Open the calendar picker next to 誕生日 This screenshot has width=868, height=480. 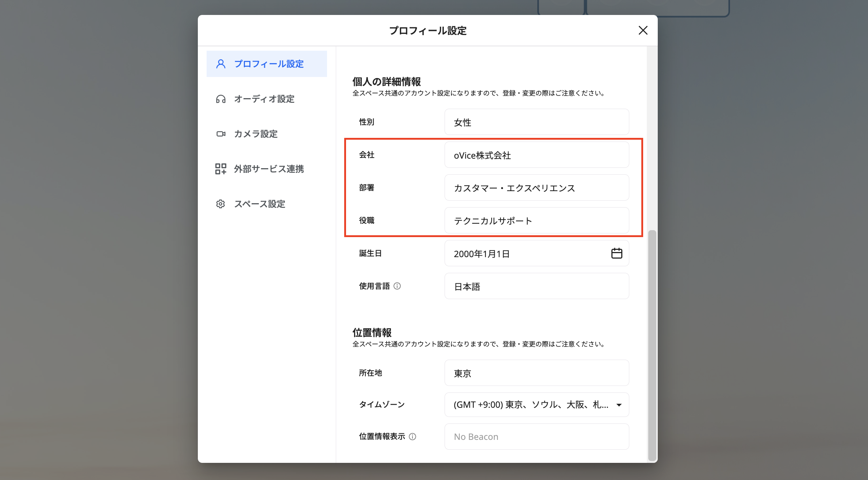coord(617,253)
